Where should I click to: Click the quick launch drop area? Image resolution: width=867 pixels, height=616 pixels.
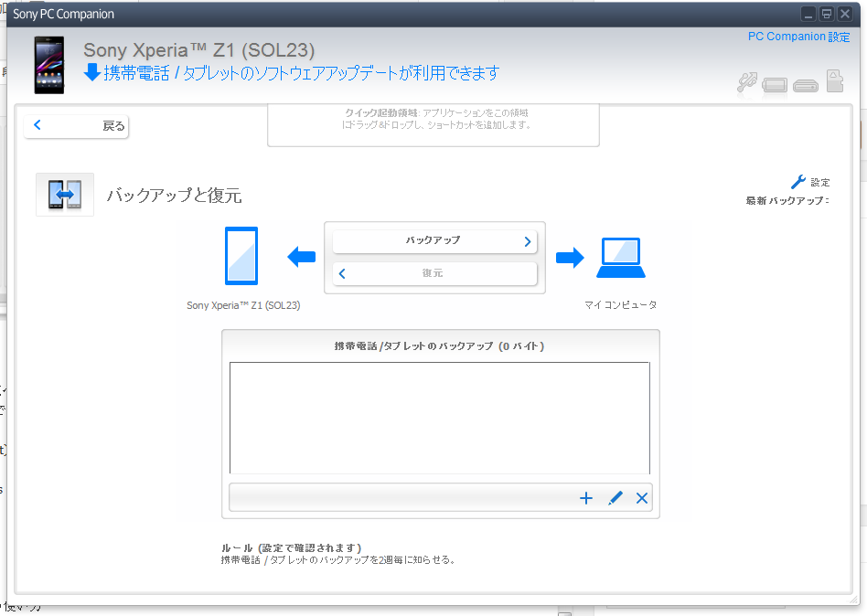coord(433,125)
